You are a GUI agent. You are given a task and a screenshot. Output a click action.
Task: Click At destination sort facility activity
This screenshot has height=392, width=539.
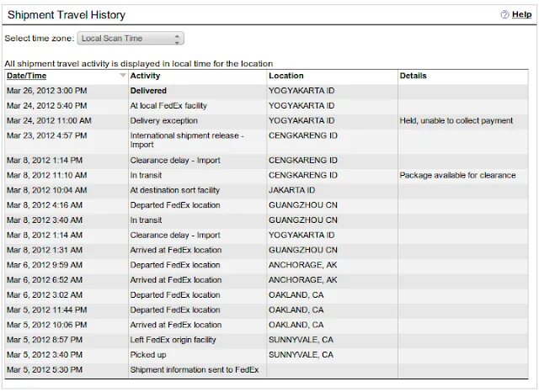(174, 190)
